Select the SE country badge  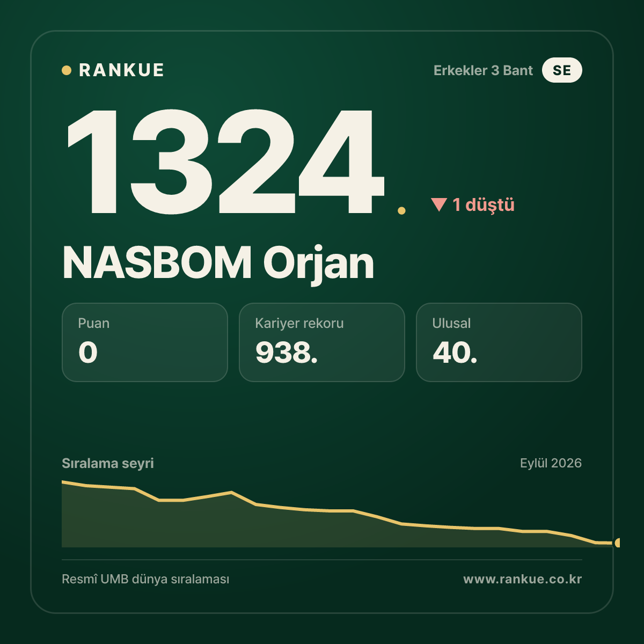(x=562, y=70)
